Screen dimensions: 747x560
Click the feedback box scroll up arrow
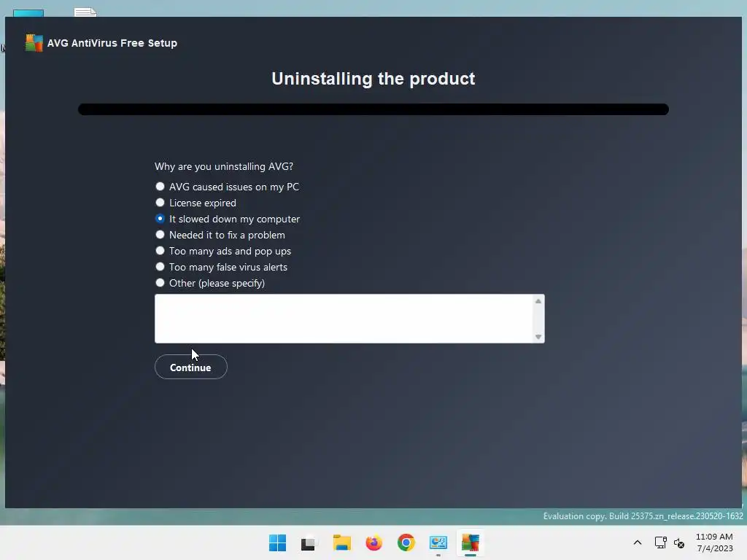pos(538,301)
